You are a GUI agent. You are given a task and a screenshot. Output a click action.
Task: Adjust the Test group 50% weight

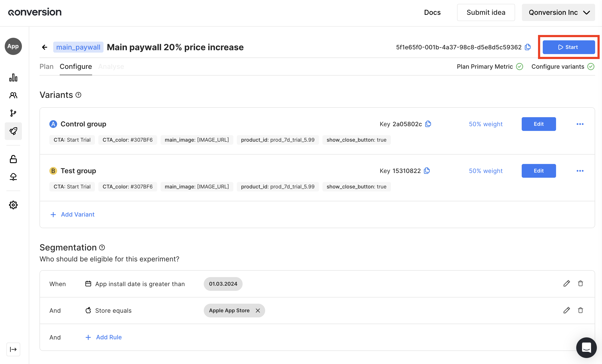pos(485,171)
